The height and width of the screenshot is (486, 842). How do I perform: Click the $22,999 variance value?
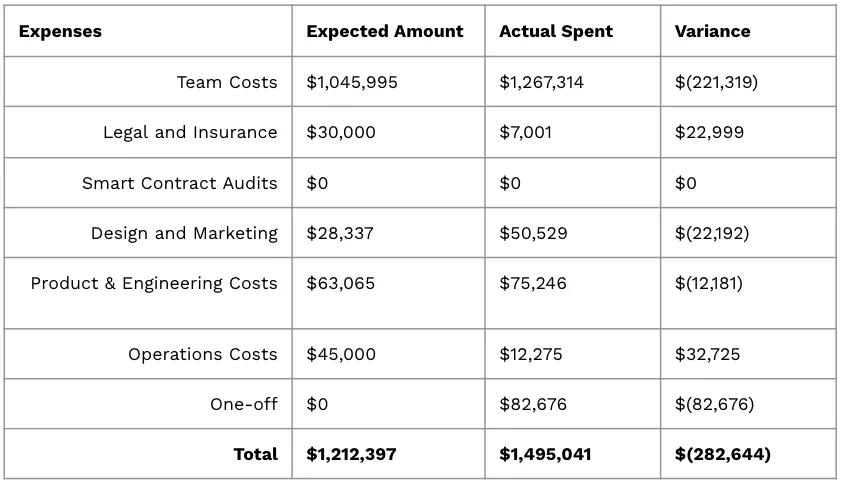709,132
